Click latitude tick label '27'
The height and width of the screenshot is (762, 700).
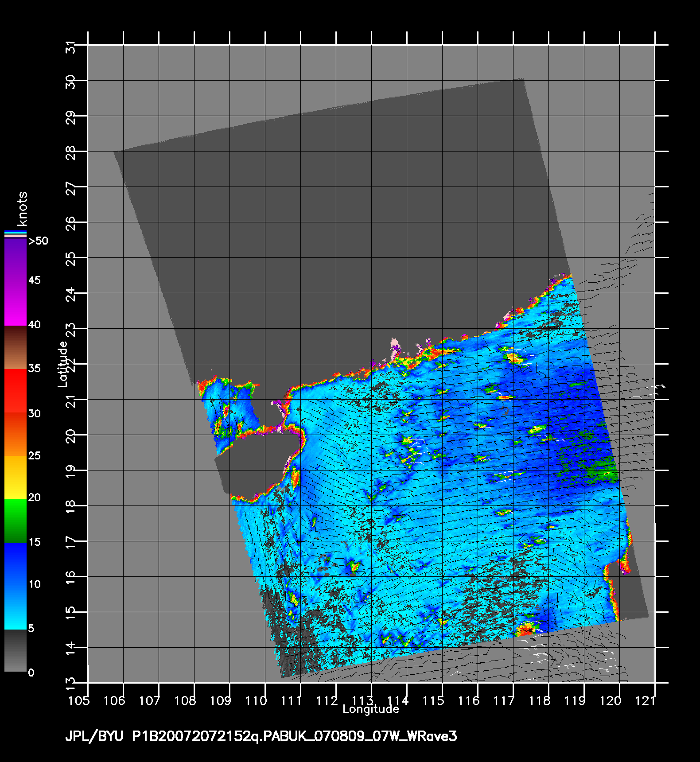point(71,189)
